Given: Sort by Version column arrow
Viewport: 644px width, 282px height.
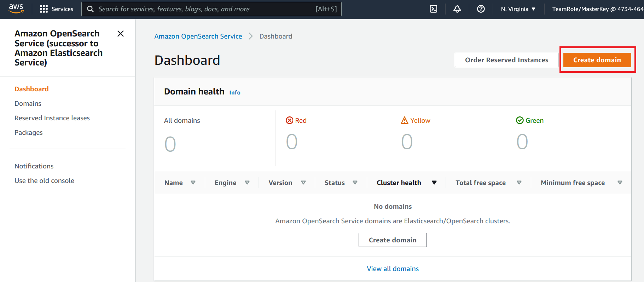Looking at the screenshot, I should pos(303,183).
